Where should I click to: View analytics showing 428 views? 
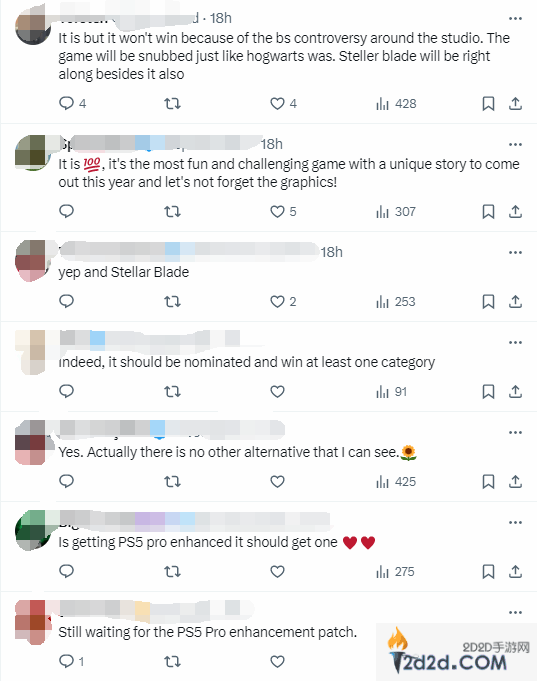[x=396, y=104]
